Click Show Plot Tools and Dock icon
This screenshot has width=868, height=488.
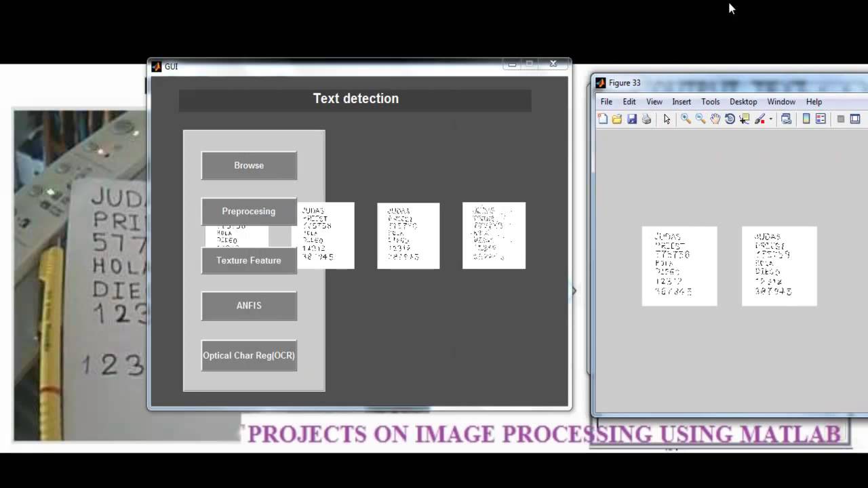pyautogui.click(x=855, y=119)
